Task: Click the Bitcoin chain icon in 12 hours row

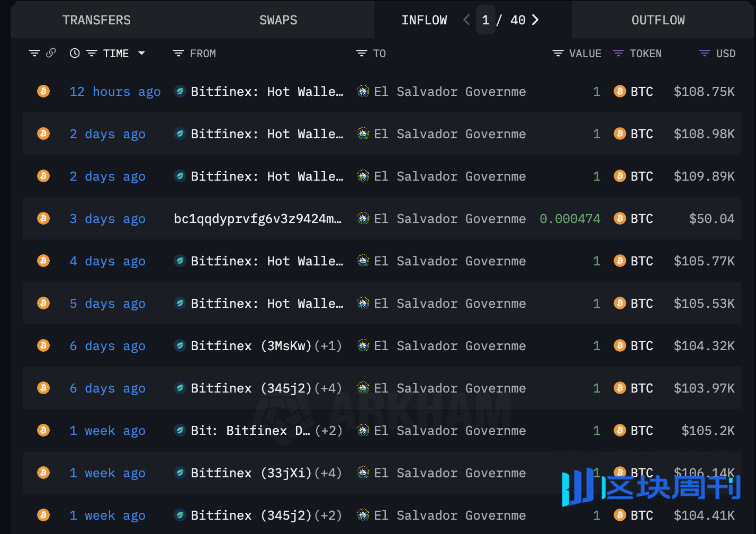Action: pyautogui.click(x=43, y=91)
